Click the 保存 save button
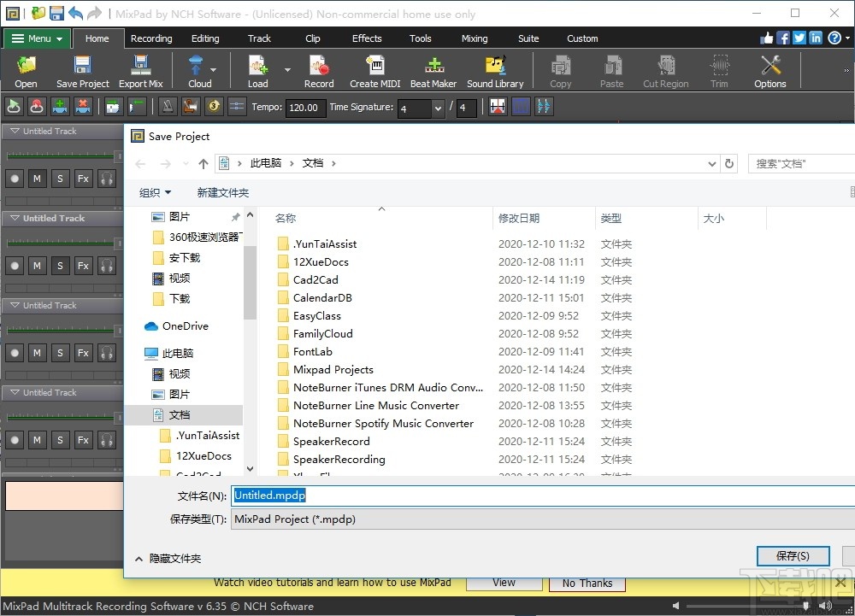This screenshot has width=855, height=616. [793, 555]
